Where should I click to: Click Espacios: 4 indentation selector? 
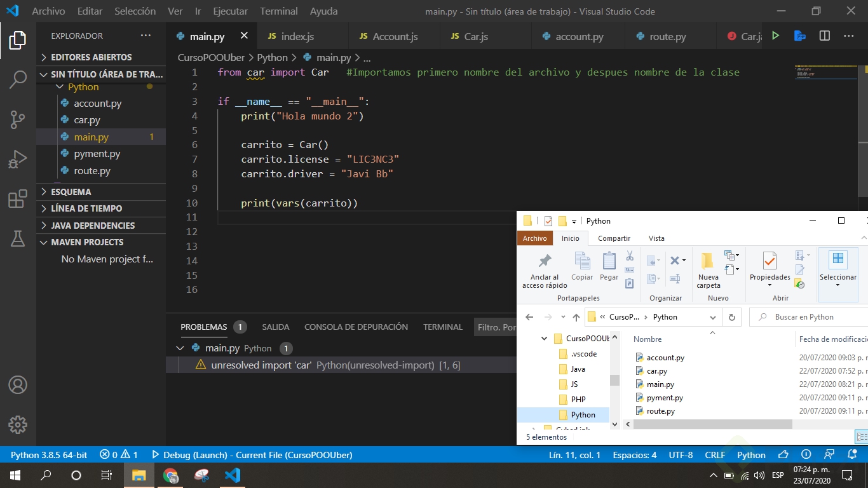(635, 455)
